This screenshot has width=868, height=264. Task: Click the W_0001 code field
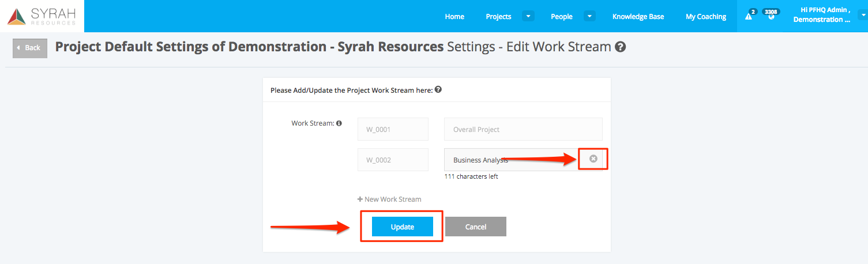coord(393,129)
